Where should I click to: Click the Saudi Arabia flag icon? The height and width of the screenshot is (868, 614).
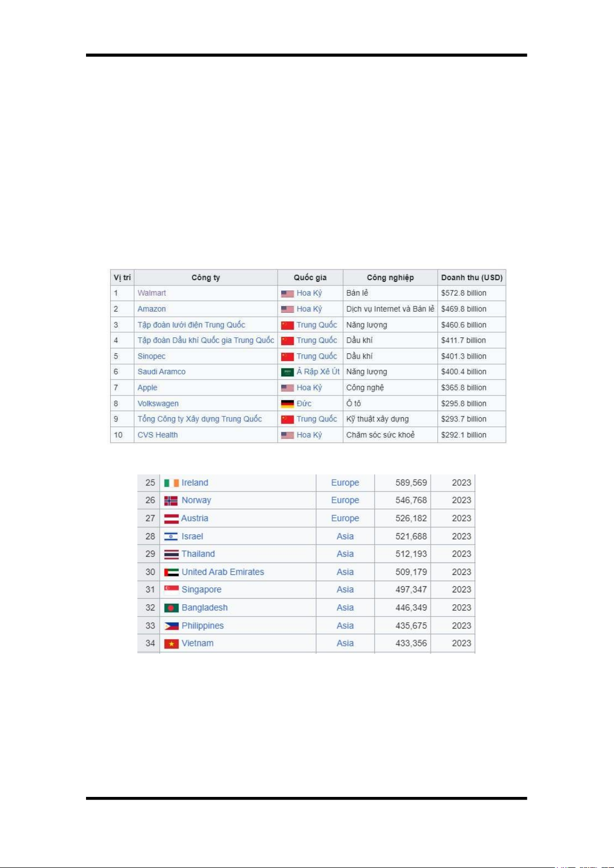287,372
